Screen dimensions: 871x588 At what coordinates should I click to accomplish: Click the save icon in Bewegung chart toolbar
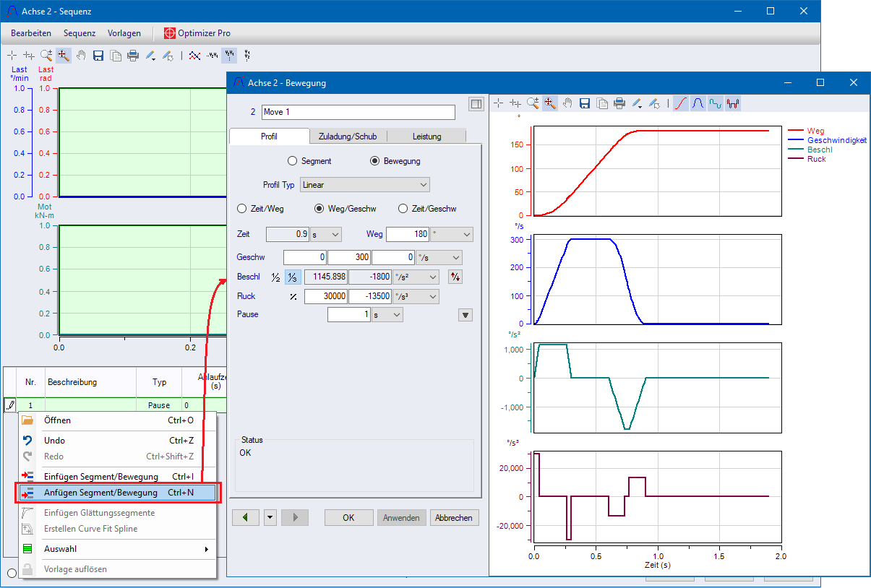[x=585, y=103]
